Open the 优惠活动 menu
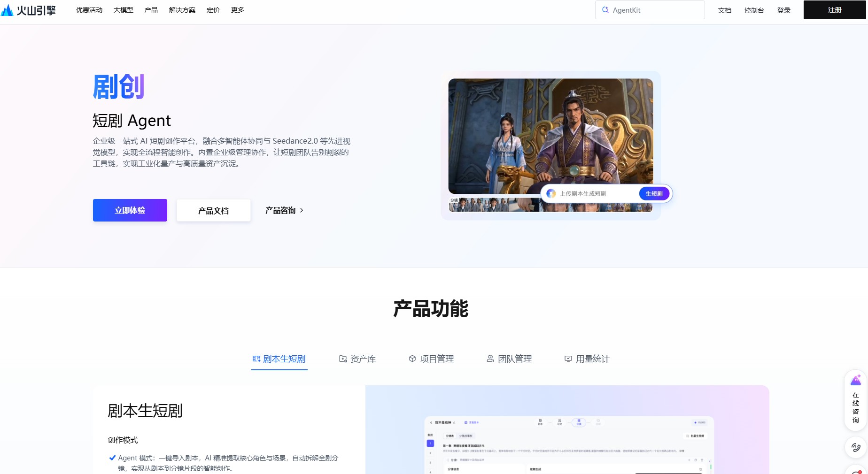This screenshot has width=868, height=474. pyautogui.click(x=89, y=10)
